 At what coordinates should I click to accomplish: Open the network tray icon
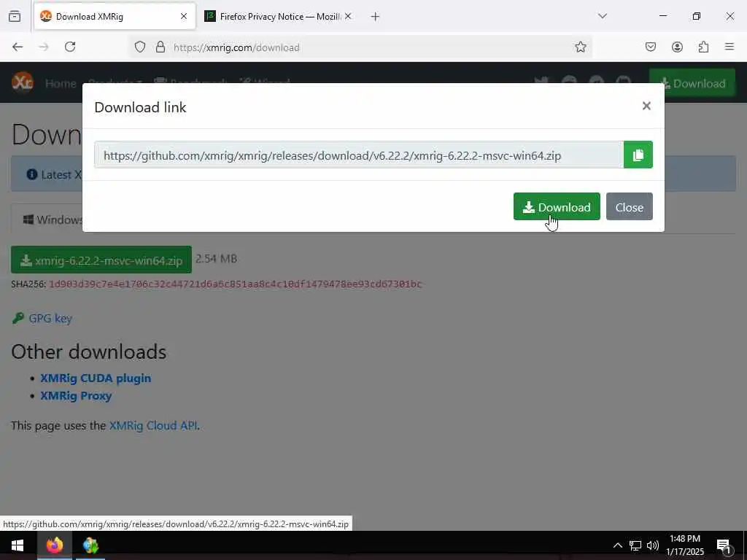coord(635,545)
